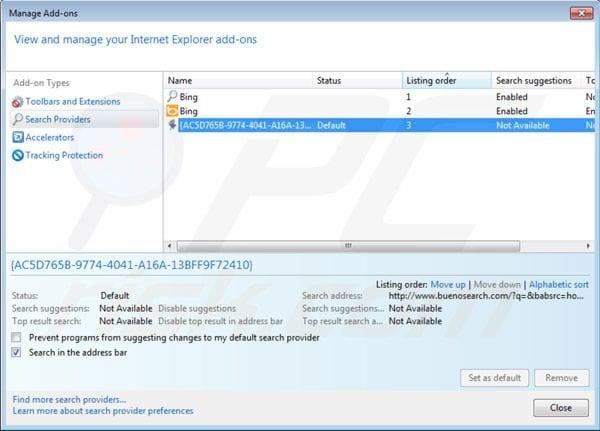Image resolution: width=600 pixels, height=431 pixels.
Task: Click the Search Providers magnifier icon
Action: 18,119
